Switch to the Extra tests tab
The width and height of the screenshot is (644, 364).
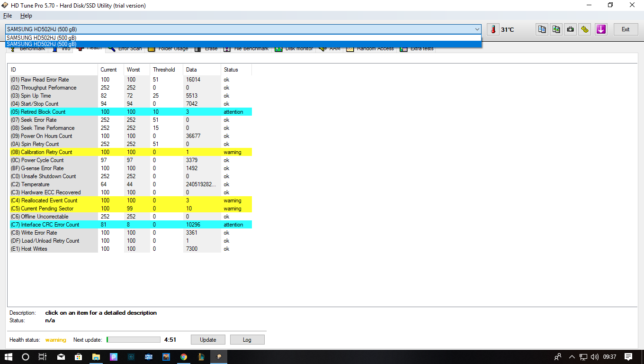click(417, 48)
